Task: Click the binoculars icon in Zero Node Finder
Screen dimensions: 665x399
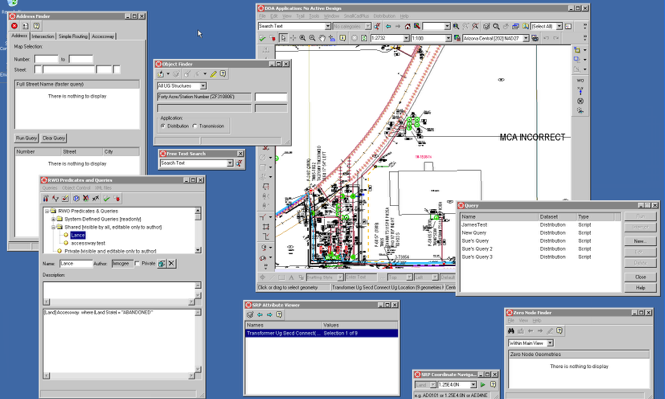Action: pos(511,331)
